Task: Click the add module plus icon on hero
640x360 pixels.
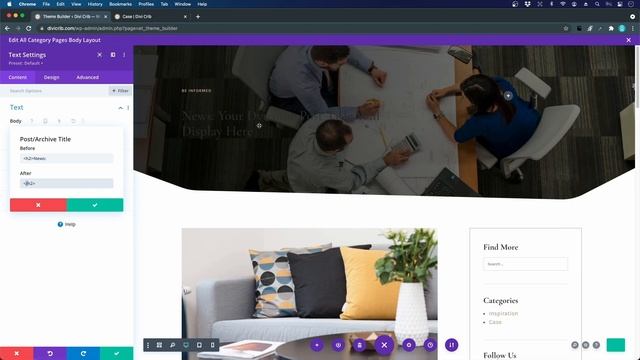Action: click(x=508, y=96)
